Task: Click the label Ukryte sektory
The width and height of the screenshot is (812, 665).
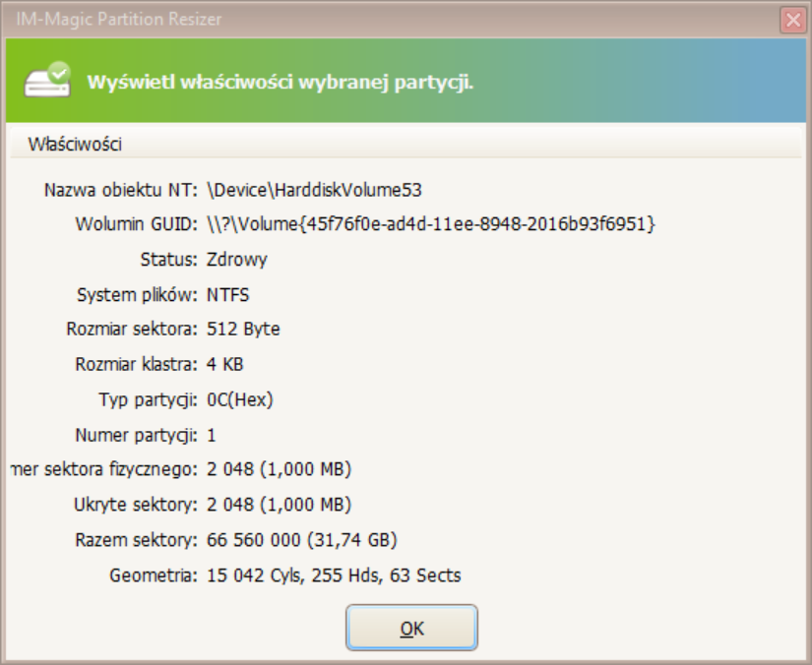Action: (136, 505)
